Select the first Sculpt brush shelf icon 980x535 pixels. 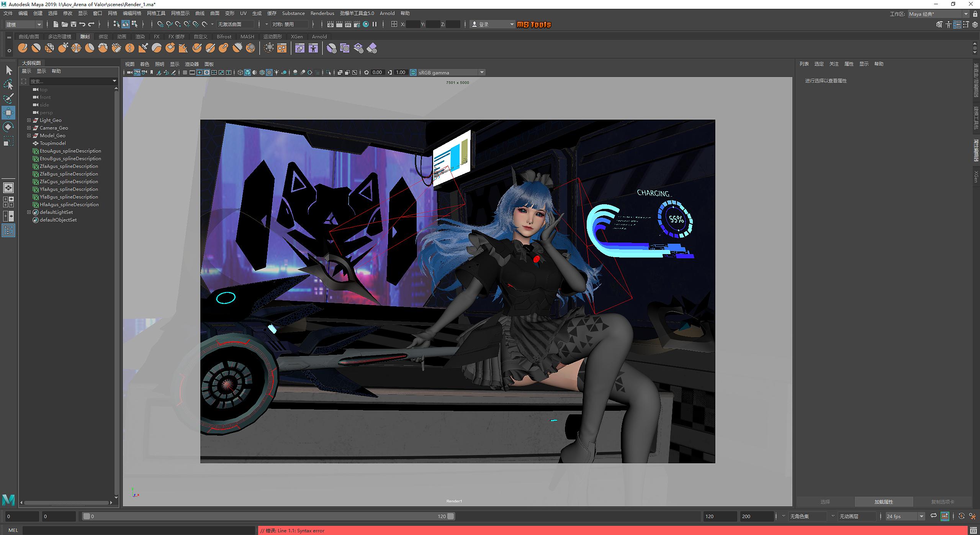[23, 48]
